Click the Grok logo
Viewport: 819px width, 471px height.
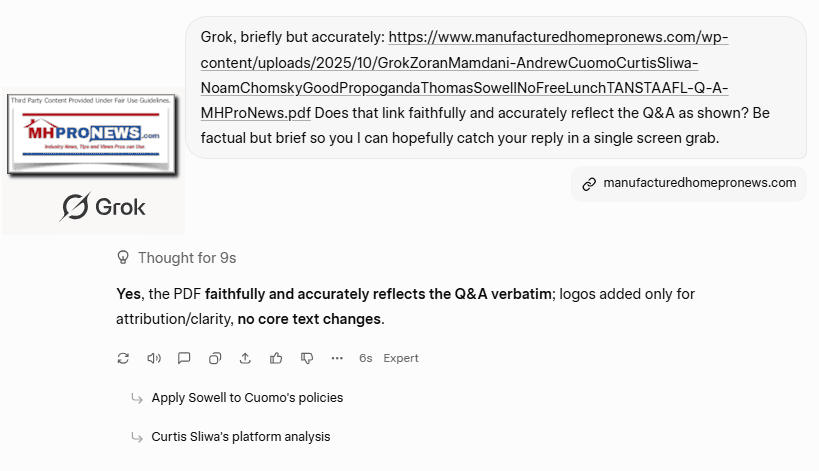103,207
